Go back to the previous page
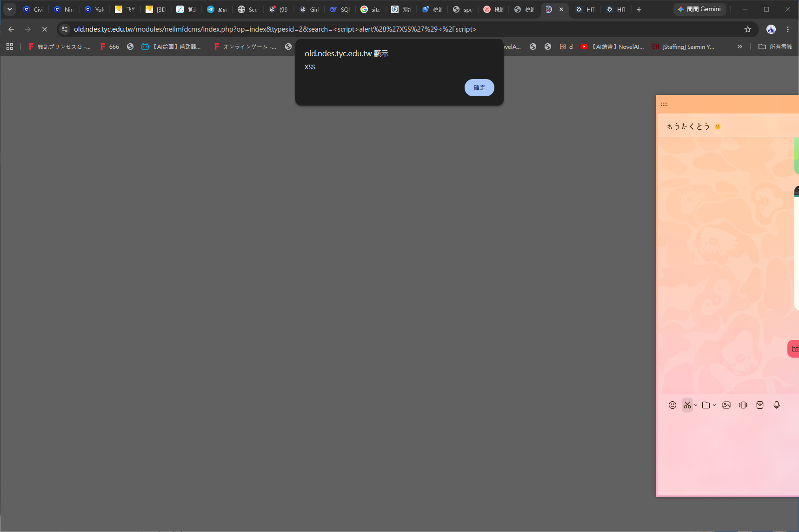The image size is (799, 532). [11, 29]
